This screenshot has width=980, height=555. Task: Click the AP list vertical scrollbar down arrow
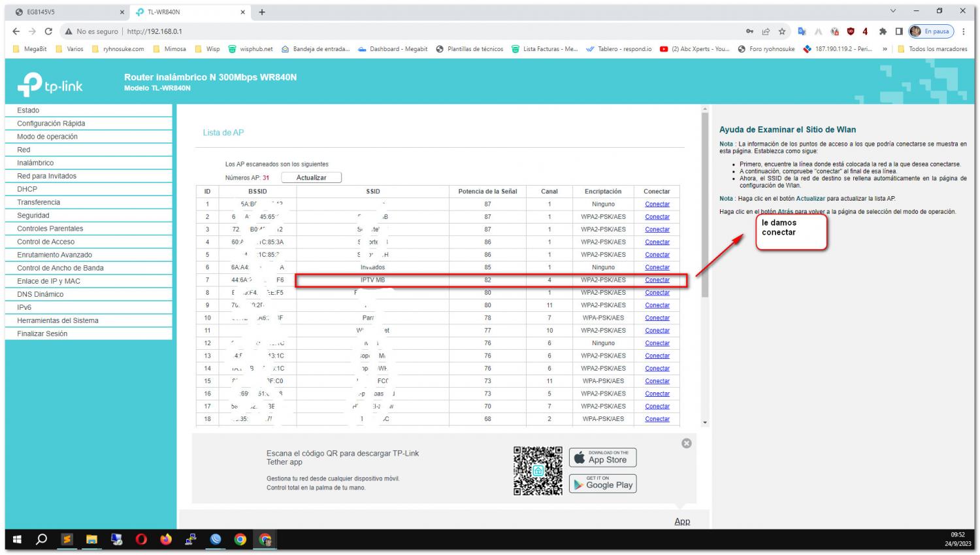[704, 422]
